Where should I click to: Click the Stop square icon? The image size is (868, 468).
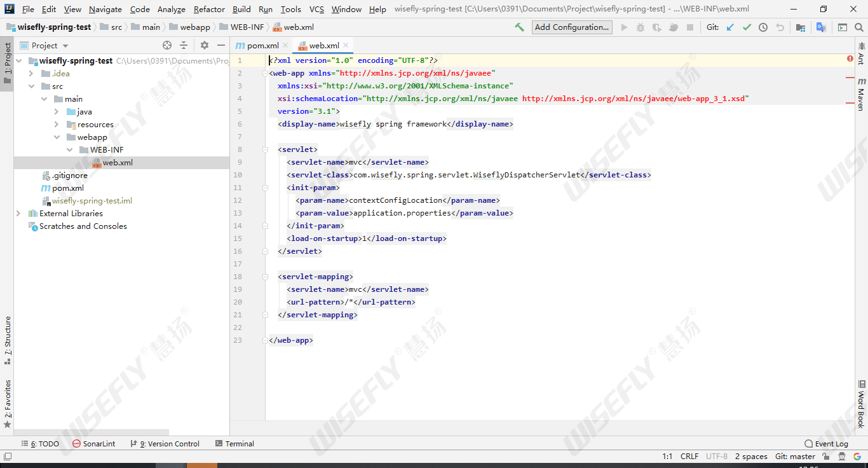coord(690,27)
